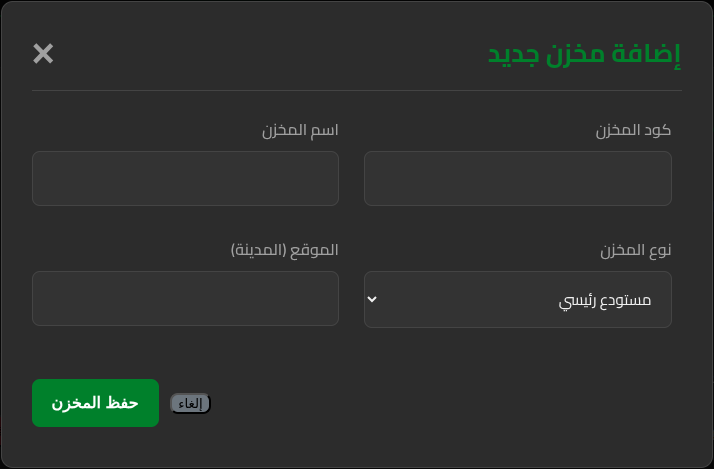Open the نوع المخزن dropdown
Viewport: 714px width, 469px height.
pos(517,299)
